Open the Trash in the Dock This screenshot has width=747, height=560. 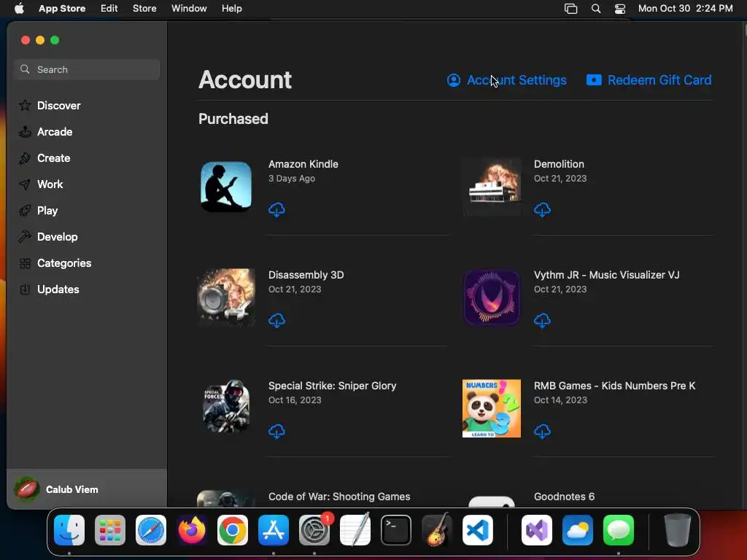tap(678, 530)
